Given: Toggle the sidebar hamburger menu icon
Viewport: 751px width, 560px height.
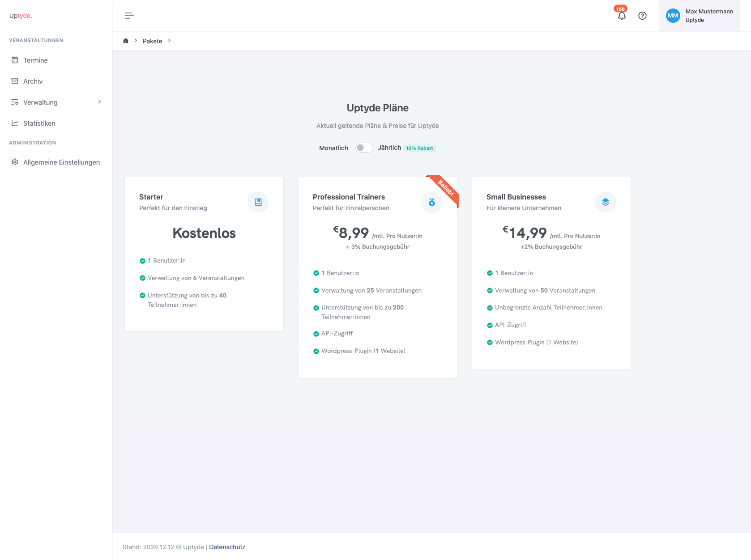Looking at the screenshot, I should 129,16.
